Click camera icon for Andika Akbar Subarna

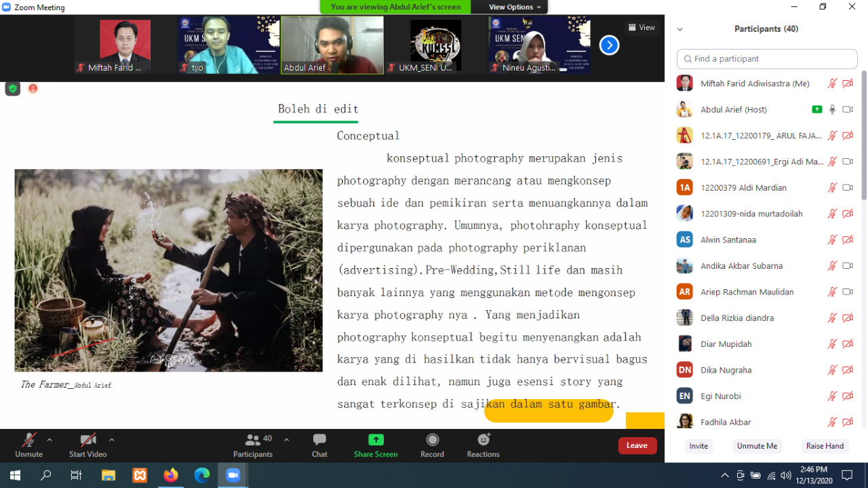(x=848, y=266)
